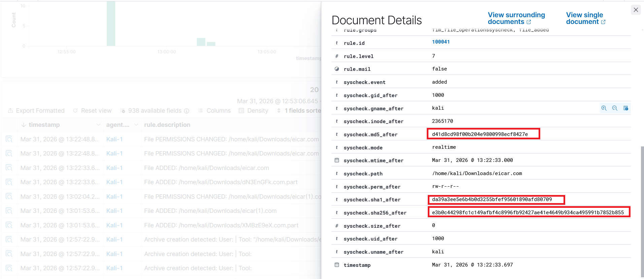The height and width of the screenshot is (279, 644).
Task: Inspect the eicar(1) PERMISSIONS CHANGED row
Action: pyautogui.click(x=9, y=197)
